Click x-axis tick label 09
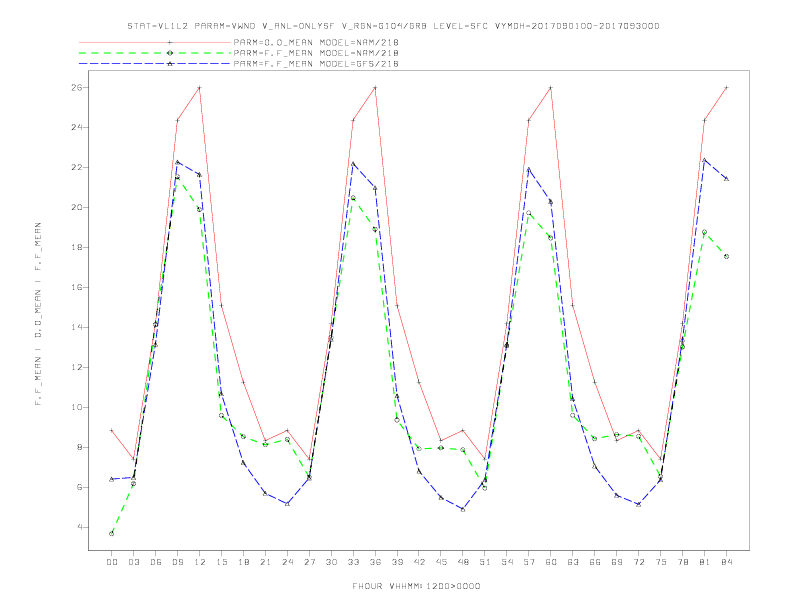Viewport: 792px width, 612px height. tap(177, 562)
